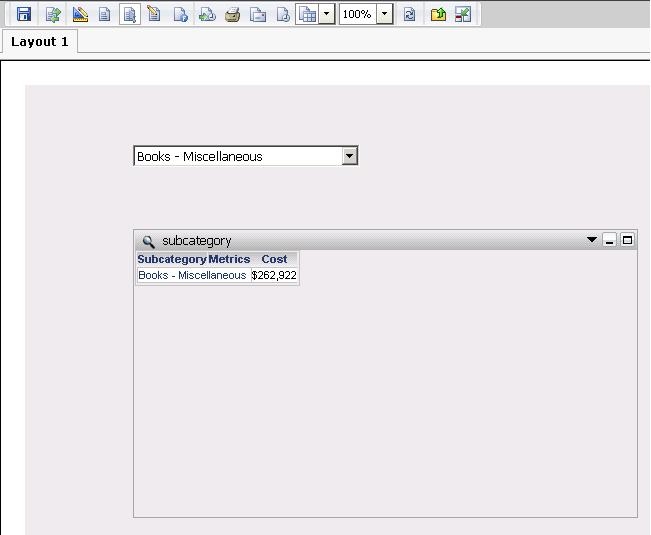Image resolution: width=651 pixels, height=535 pixels.
Task: Open the subcategory panel menu triangle
Action: click(592, 240)
